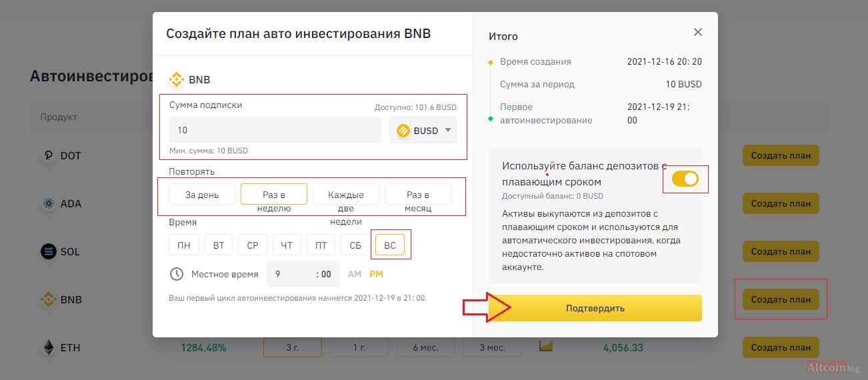Close the auto-invest plan dialog
This screenshot has width=868, height=380.
coord(698,32)
